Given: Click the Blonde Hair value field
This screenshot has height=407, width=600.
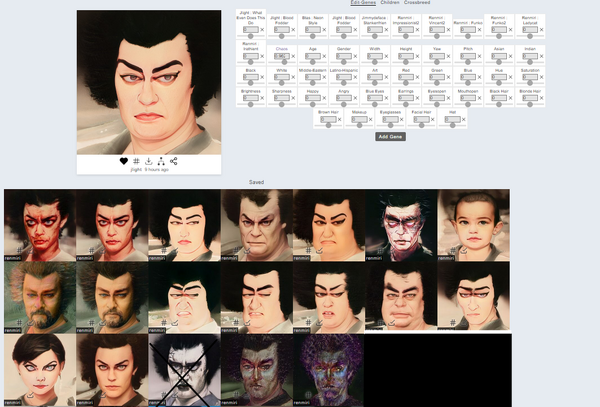Looking at the screenshot, I should (x=530, y=98).
